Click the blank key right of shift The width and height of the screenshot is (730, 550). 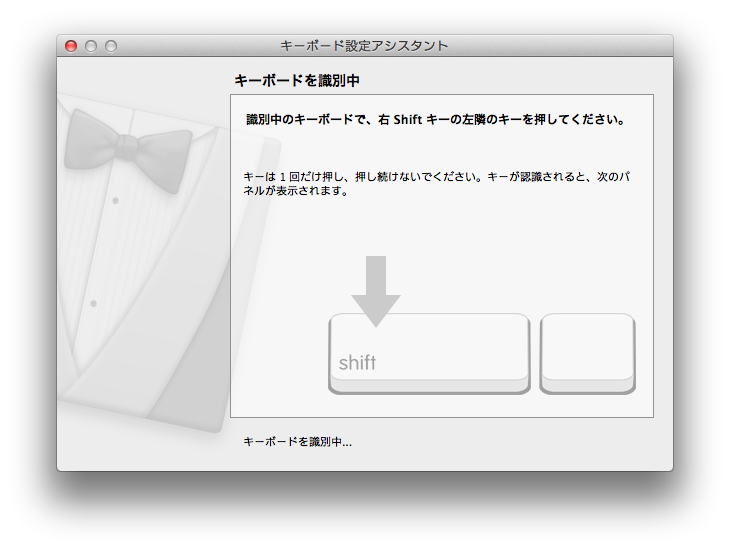[x=588, y=353]
